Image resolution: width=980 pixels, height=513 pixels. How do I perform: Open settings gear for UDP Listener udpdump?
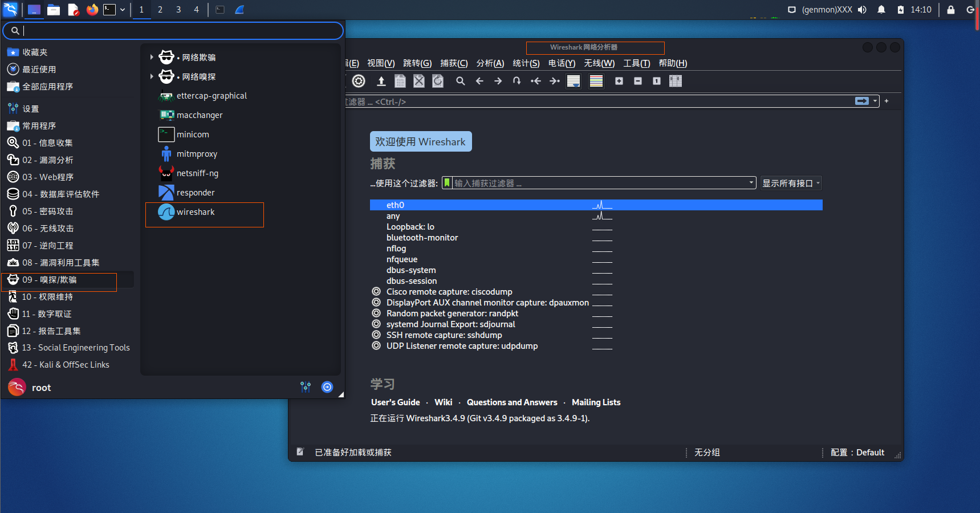tap(376, 345)
